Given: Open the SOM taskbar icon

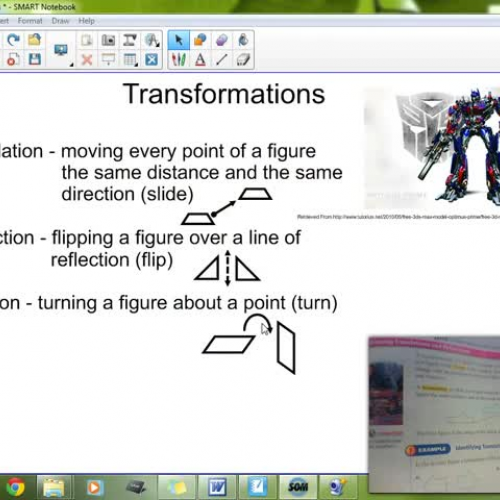Looking at the screenshot, I should click(298, 487).
